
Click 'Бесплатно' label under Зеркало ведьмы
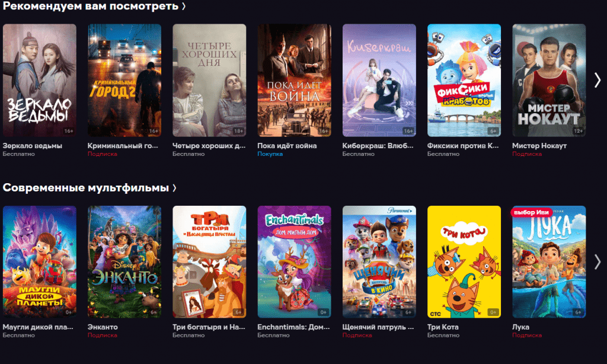coord(18,154)
